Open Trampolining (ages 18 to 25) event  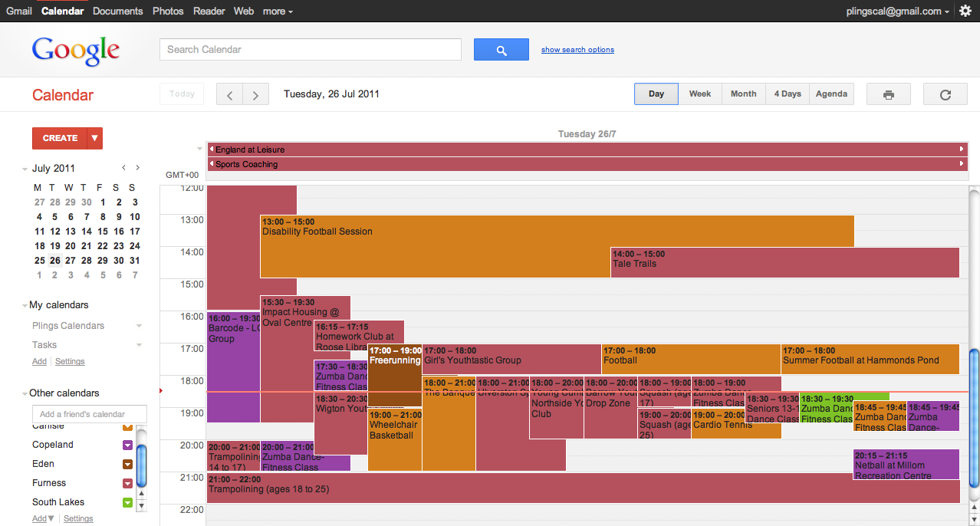point(584,488)
